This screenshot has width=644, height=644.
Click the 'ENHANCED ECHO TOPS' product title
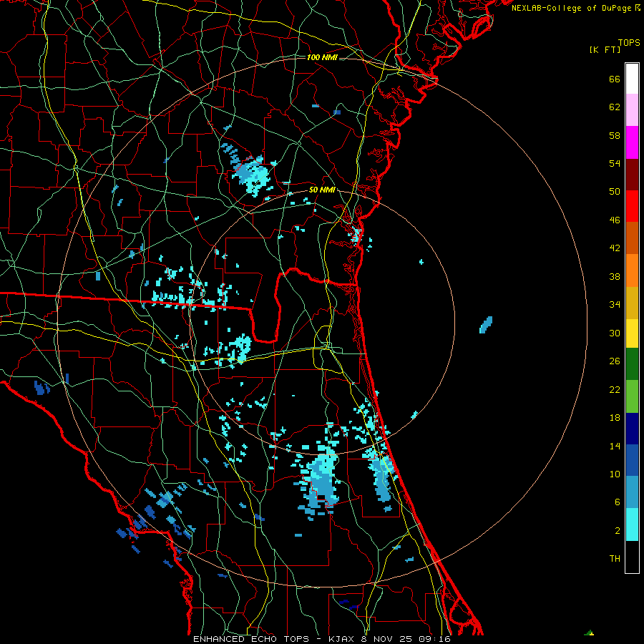[x=251, y=639]
